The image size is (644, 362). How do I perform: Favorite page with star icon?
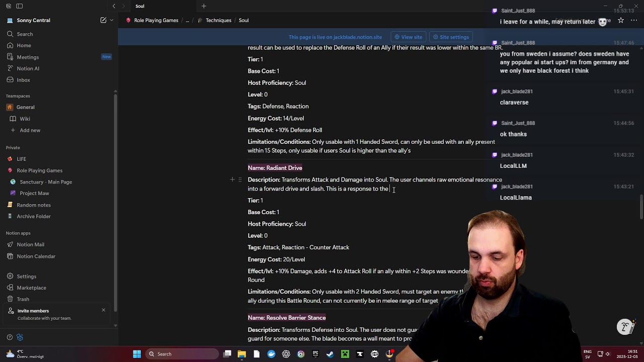click(x=621, y=20)
